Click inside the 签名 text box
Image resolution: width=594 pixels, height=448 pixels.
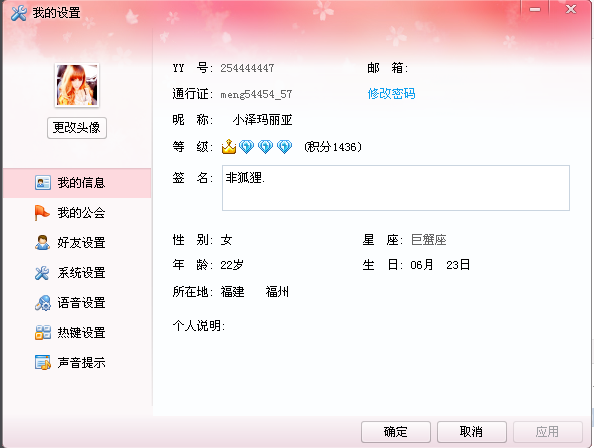396,188
